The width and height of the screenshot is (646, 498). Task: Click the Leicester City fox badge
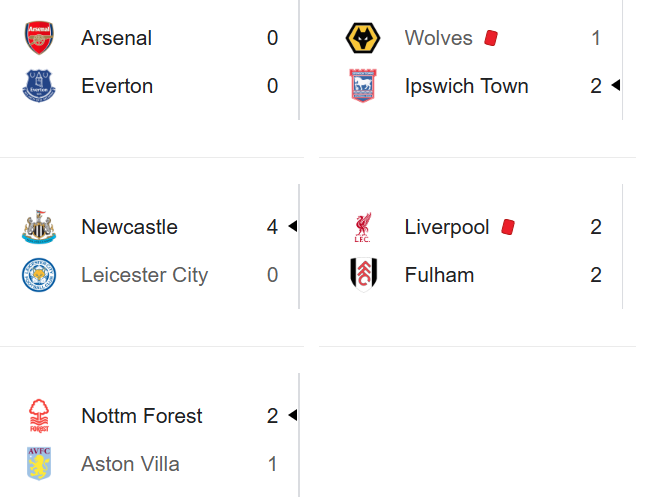click(40, 276)
